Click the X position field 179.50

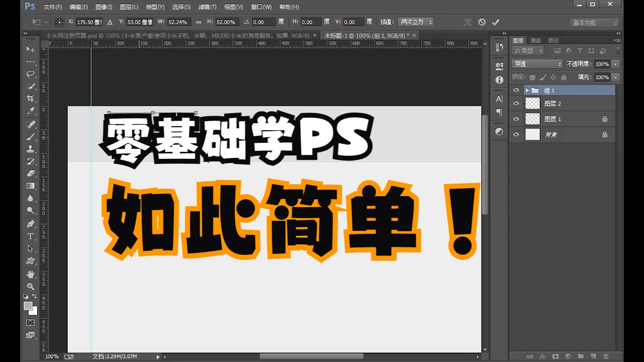point(90,22)
